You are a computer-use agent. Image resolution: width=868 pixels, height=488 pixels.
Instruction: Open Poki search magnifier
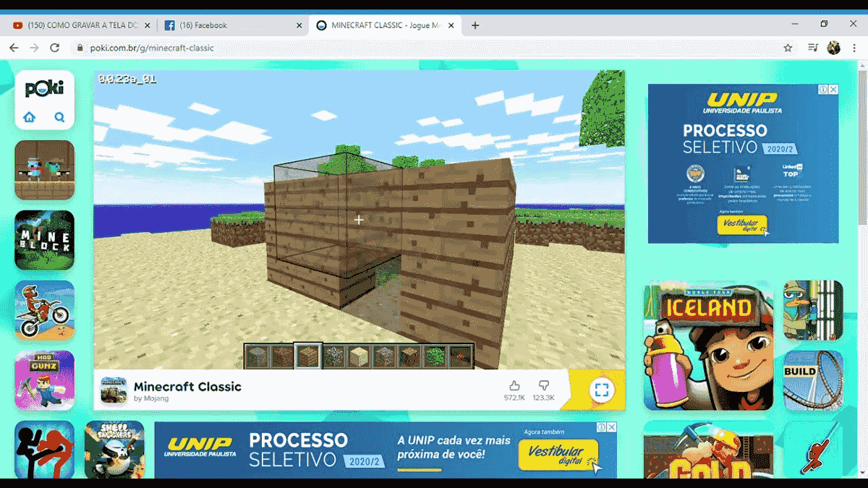pyautogui.click(x=59, y=117)
